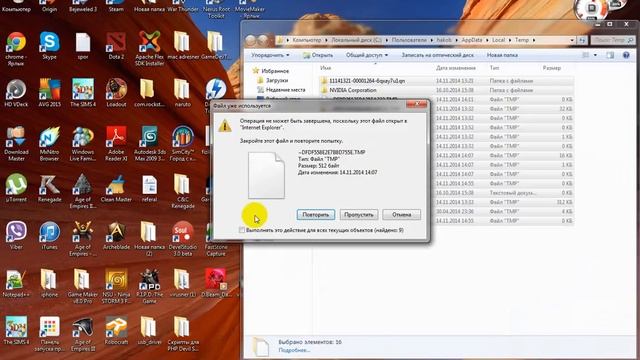Viewport: 640px width, 360px height.
Task: Launch uTorrent from the desktop
Action: [16, 188]
